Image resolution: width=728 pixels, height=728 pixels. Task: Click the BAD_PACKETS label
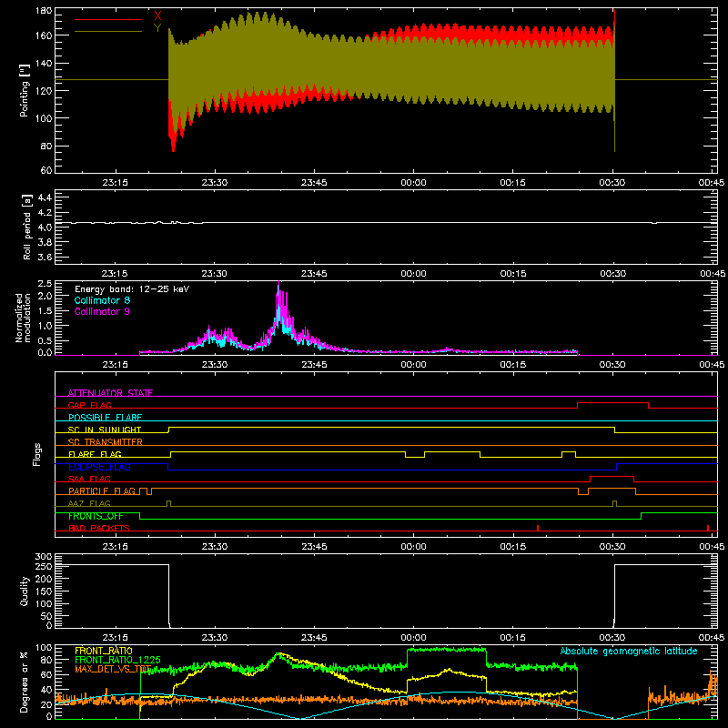tap(99, 528)
